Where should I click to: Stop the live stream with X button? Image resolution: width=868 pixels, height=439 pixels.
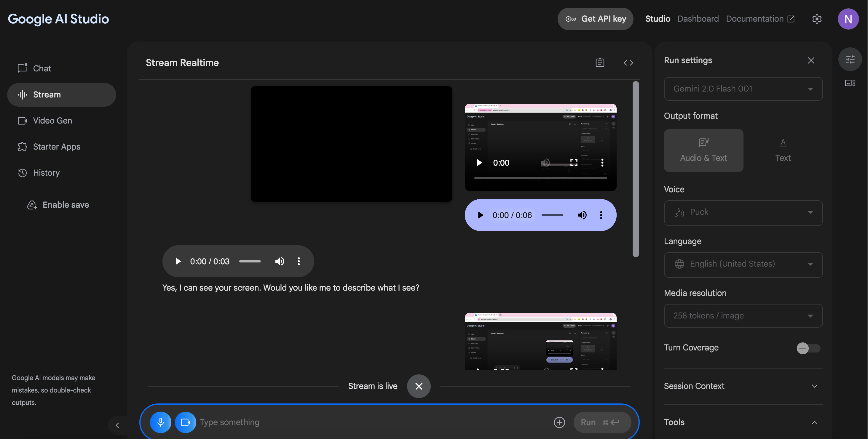(x=419, y=386)
